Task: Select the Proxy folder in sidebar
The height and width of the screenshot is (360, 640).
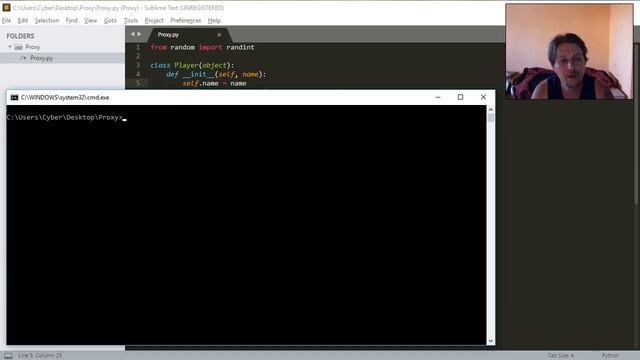Action: coord(32,47)
